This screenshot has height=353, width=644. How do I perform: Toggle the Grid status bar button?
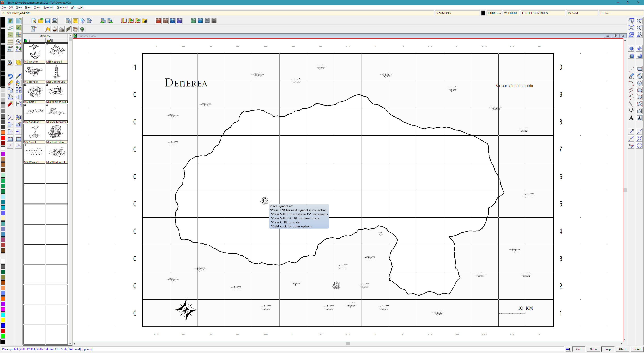578,349
